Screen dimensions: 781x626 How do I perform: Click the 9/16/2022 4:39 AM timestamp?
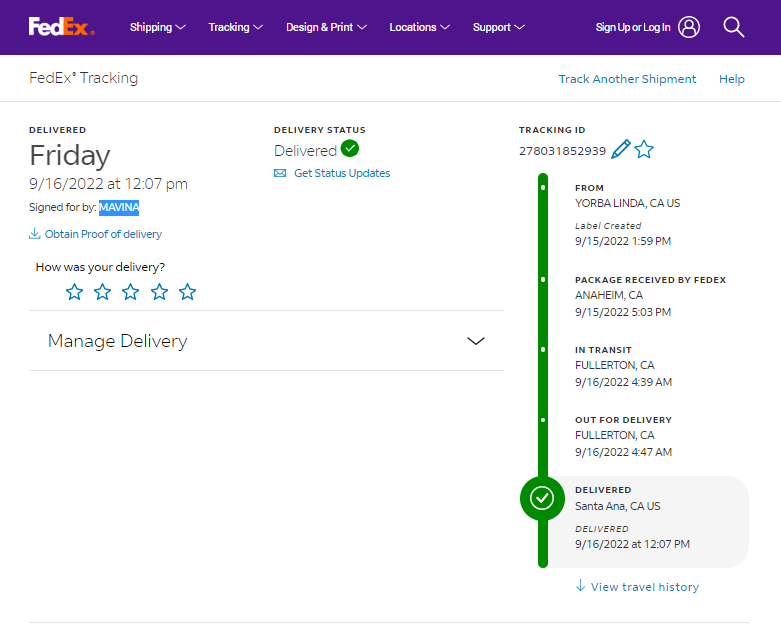624,382
